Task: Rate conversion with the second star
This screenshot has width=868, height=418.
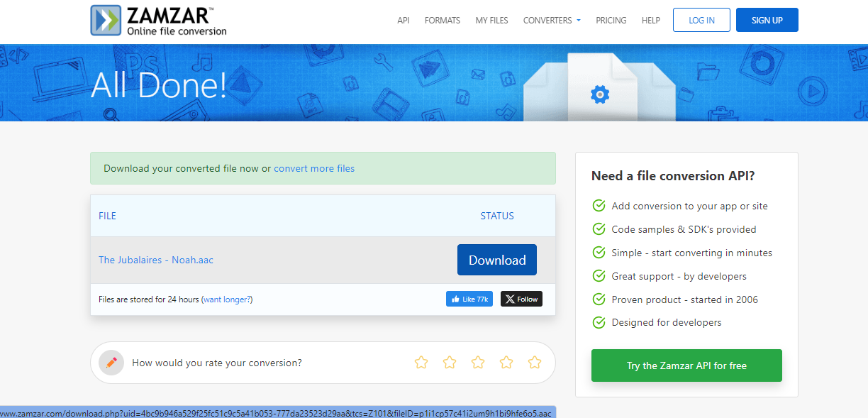Action: 450,363
